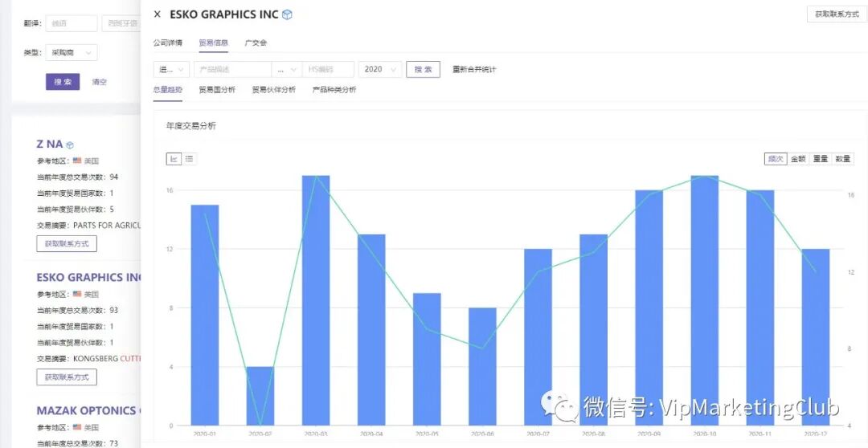
Task: Click purple 搜索 button in left panel
Action: [x=63, y=82]
